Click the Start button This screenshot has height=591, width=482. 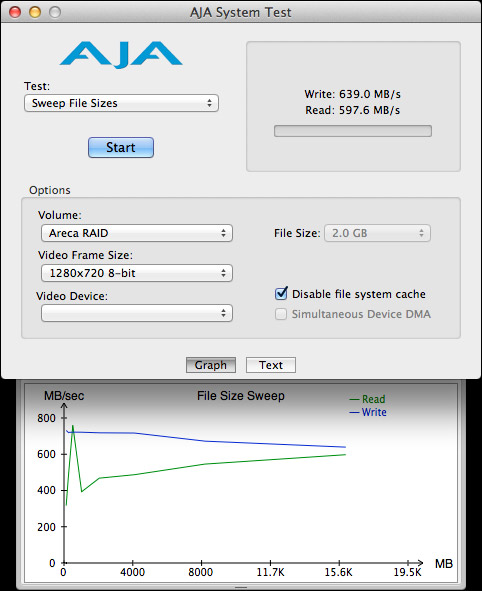[x=121, y=147]
